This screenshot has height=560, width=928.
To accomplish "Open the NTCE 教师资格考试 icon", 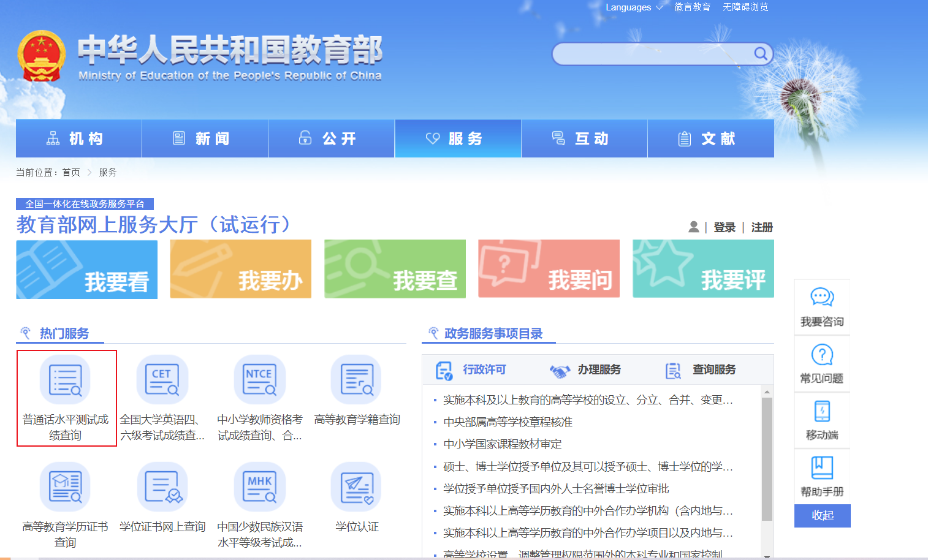I will click(259, 380).
